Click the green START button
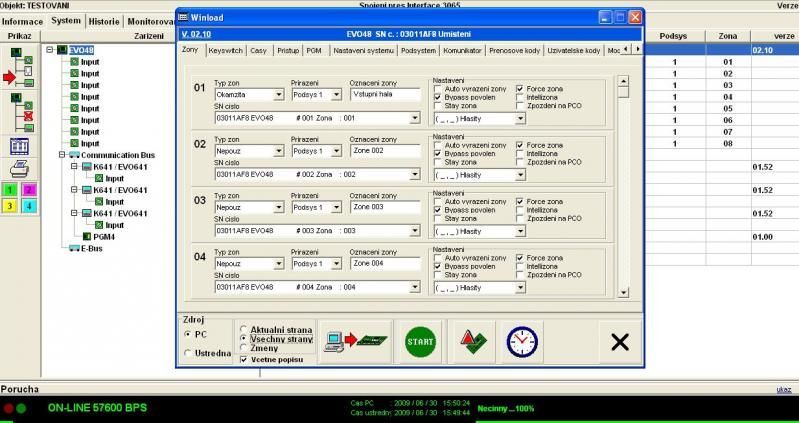 point(421,342)
